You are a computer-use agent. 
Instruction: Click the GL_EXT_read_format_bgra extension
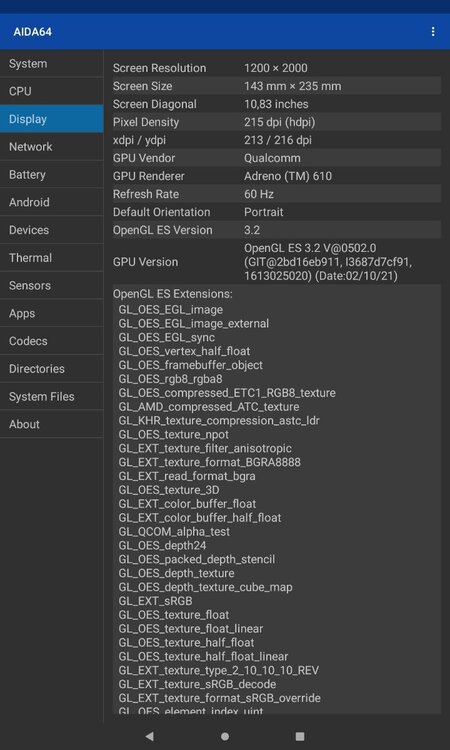pos(187,476)
